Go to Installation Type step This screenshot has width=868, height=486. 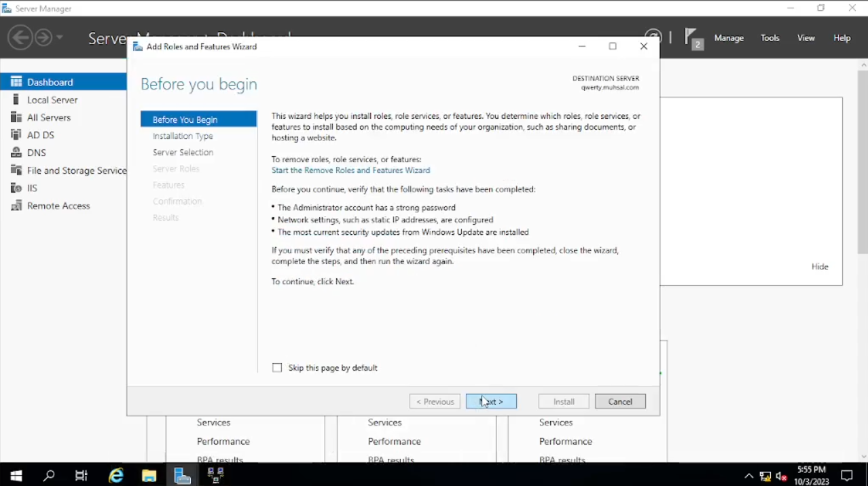coord(183,136)
